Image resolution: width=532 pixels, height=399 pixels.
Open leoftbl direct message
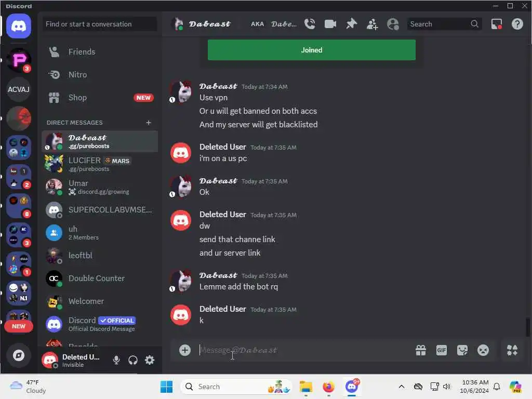click(x=100, y=256)
